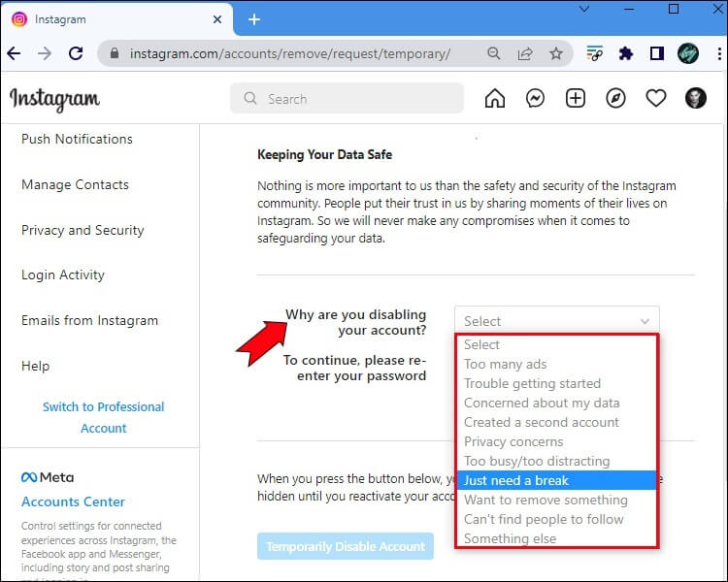Open activity feed heart icon

656,98
